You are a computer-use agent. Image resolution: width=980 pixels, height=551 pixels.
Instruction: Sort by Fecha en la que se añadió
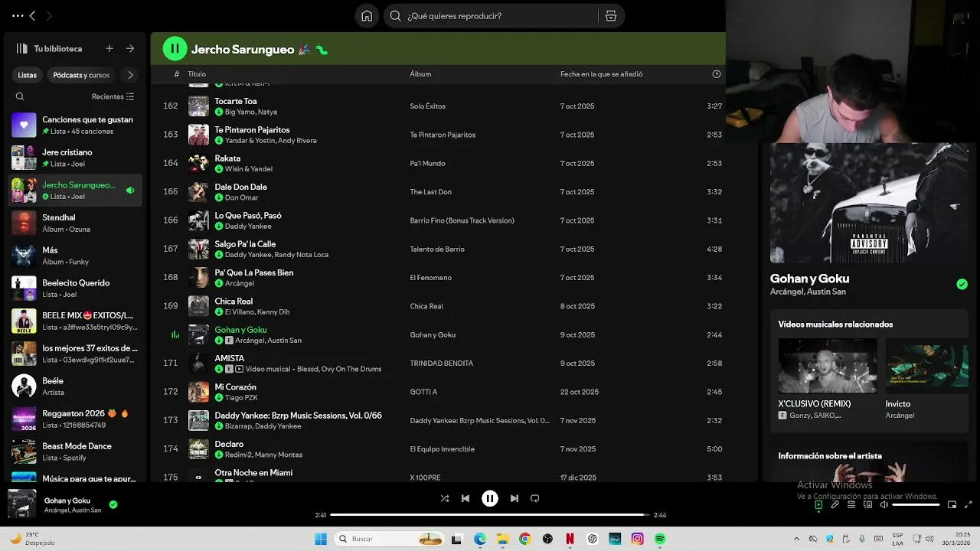pyautogui.click(x=601, y=74)
